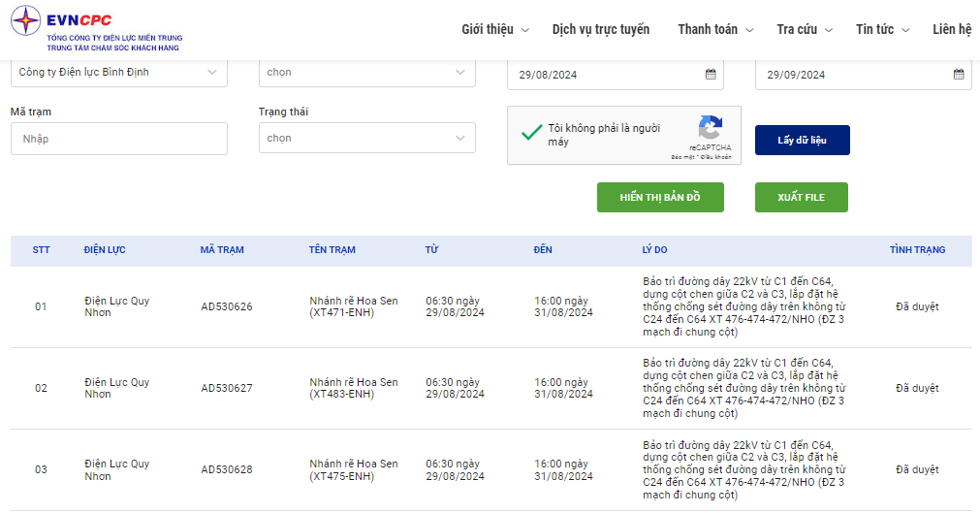The height and width of the screenshot is (513, 980).
Task: Click the HIỂN THỊ BẢN ĐỒ button
Action: [660, 197]
